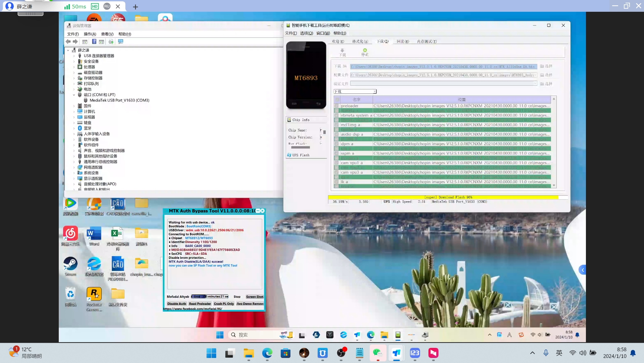Switch to the 格式化(A) tab

[360, 41]
